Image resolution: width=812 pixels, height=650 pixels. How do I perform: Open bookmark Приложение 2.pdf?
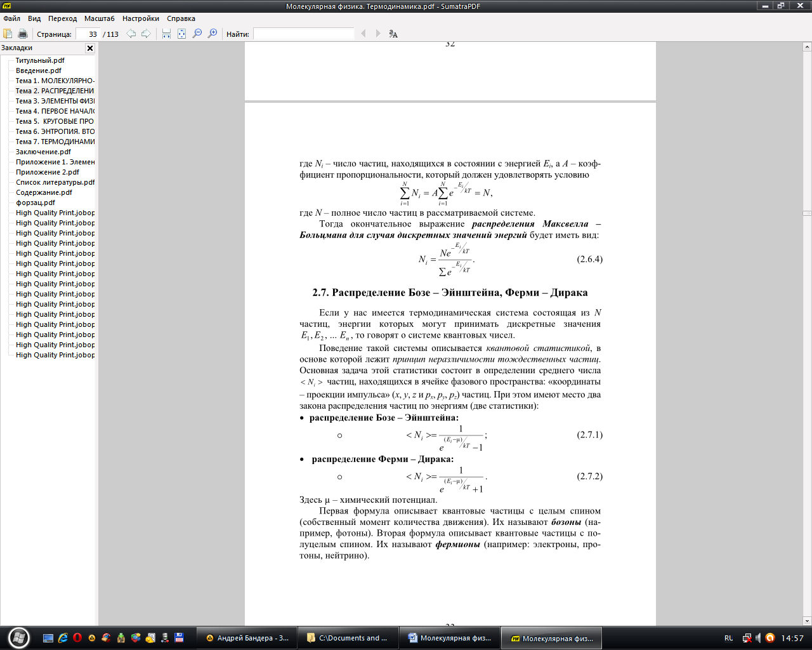(48, 172)
